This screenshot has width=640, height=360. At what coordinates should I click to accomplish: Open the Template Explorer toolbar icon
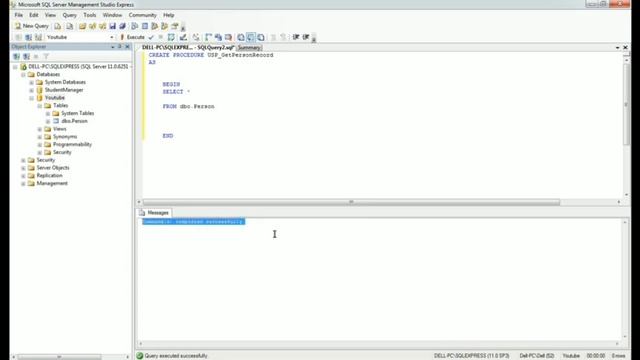click(x=164, y=26)
